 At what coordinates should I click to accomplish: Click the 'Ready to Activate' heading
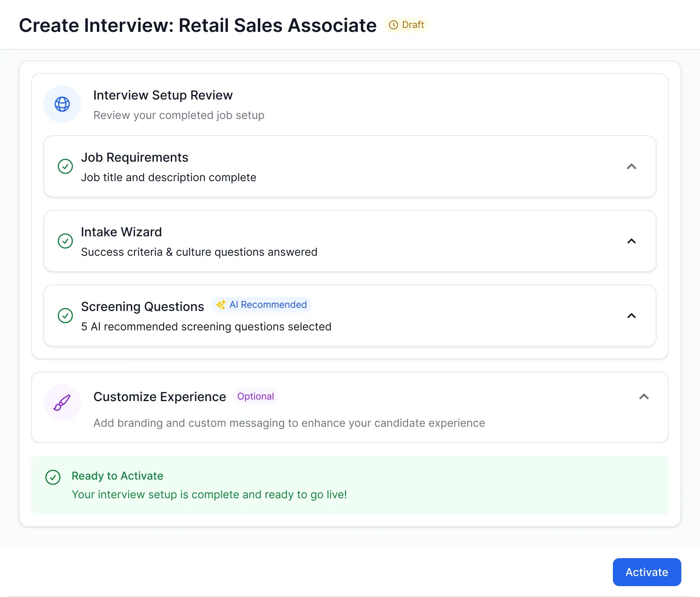tap(117, 476)
